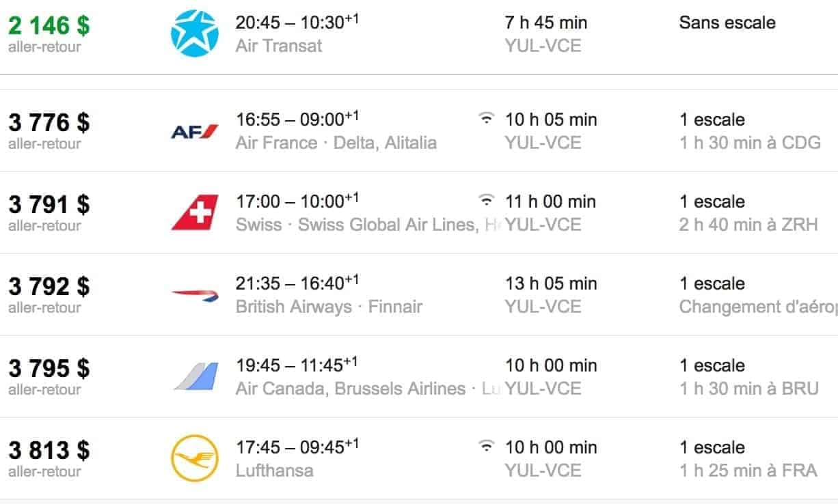Click the Lufthansa crane logo

[195, 458]
